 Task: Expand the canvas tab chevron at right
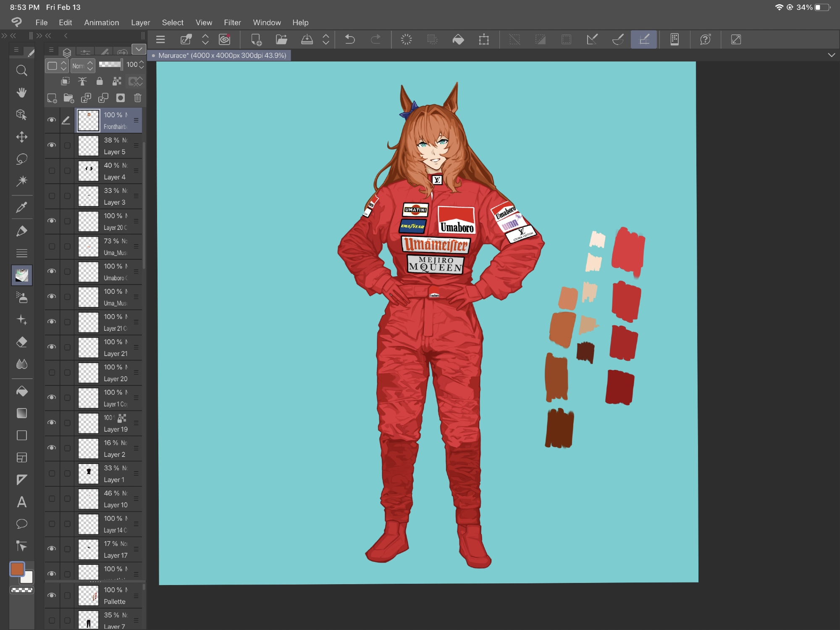click(x=831, y=55)
